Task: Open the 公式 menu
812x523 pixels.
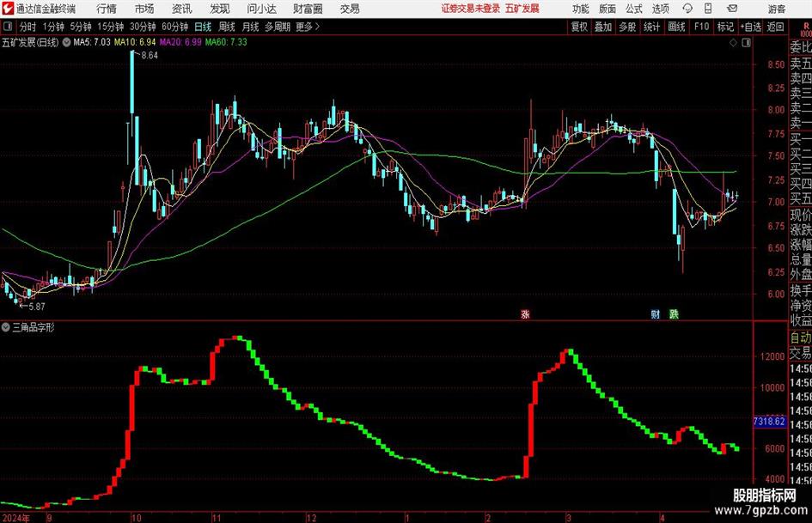Action: pos(634,9)
